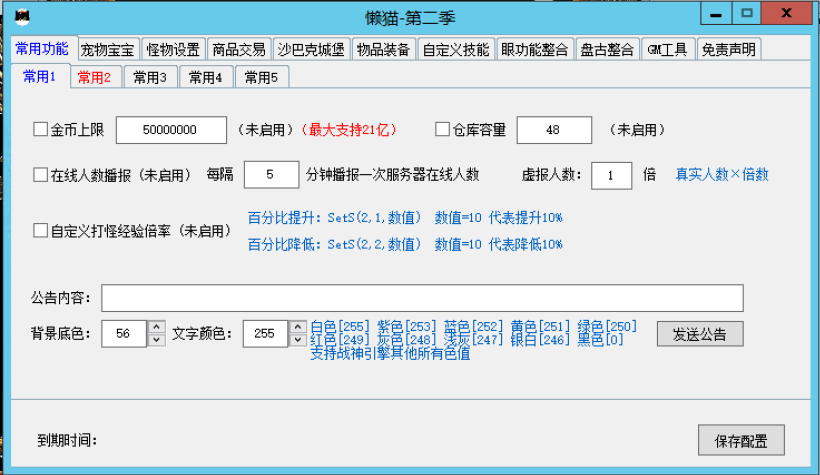820x475 pixels.
Task: Click the 公告内容 text field
Action: [x=421, y=298]
